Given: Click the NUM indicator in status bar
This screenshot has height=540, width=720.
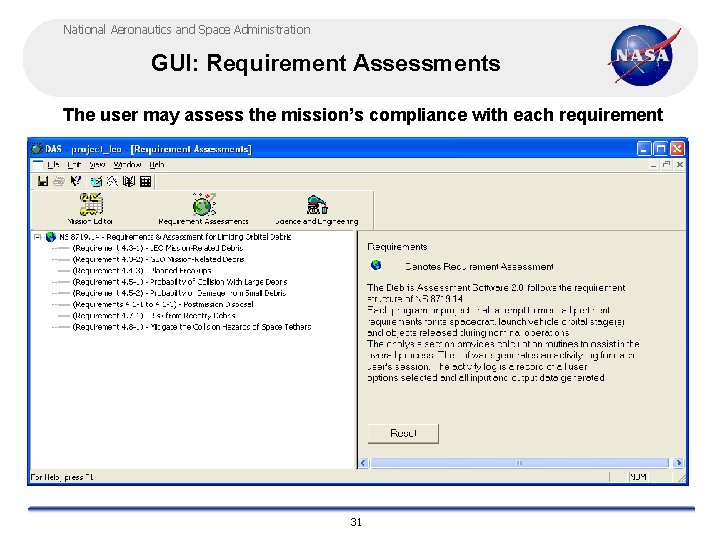Looking at the screenshot, I should pyautogui.click(x=638, y=477).
